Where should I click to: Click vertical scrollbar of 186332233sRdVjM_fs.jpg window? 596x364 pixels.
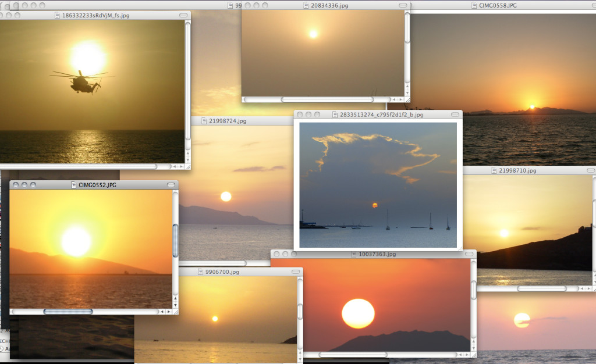187,81
